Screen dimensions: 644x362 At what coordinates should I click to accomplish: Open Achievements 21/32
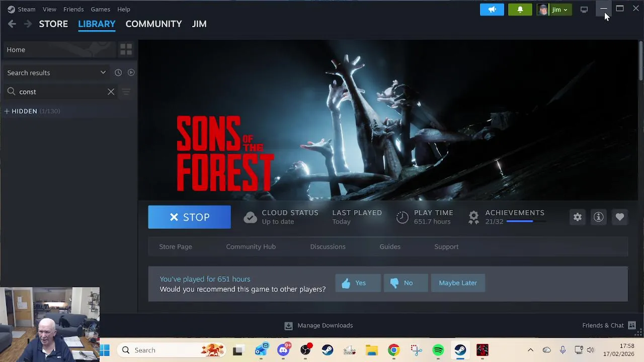click(x=515, y=217)
